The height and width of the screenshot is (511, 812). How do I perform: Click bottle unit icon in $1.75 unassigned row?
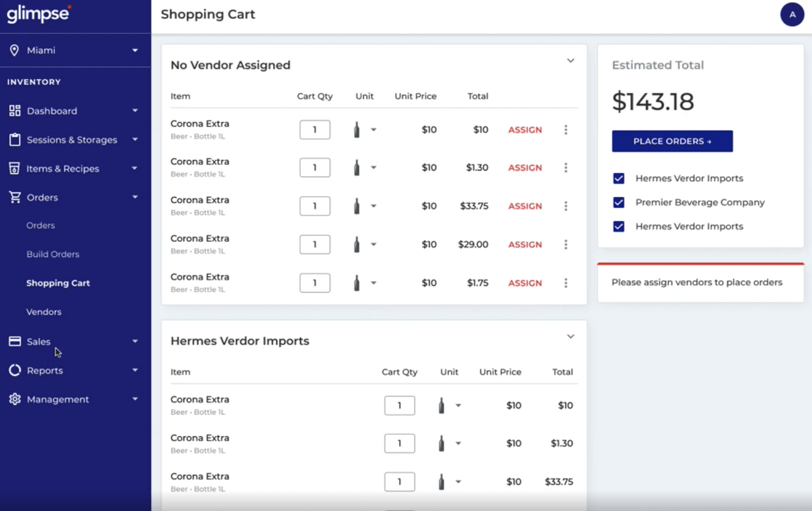click(357, 283)
